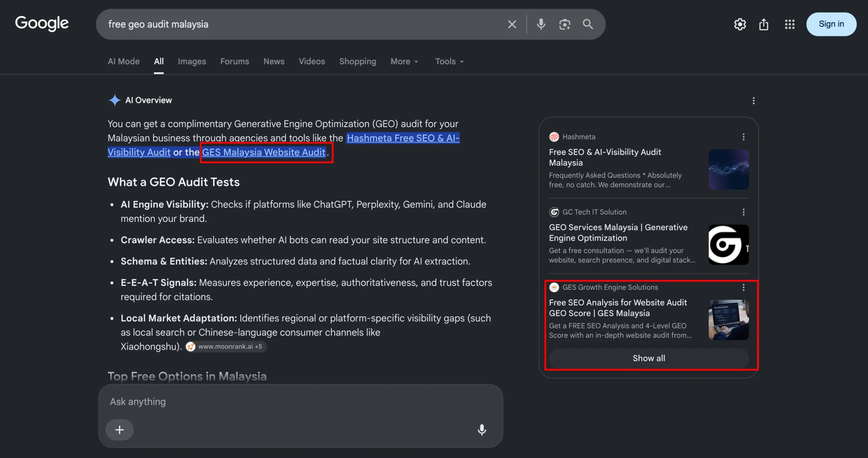Click 'Local Market Adaptation:' bullet text
This screenshot has height=458, width=868.
(x=179, y=318)
